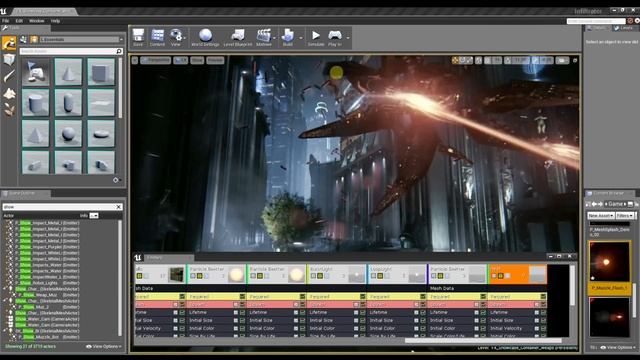This screenshot has width=640, height=360.
Task: Click the camera speed icon in viewport
Action: click(562, 60)
